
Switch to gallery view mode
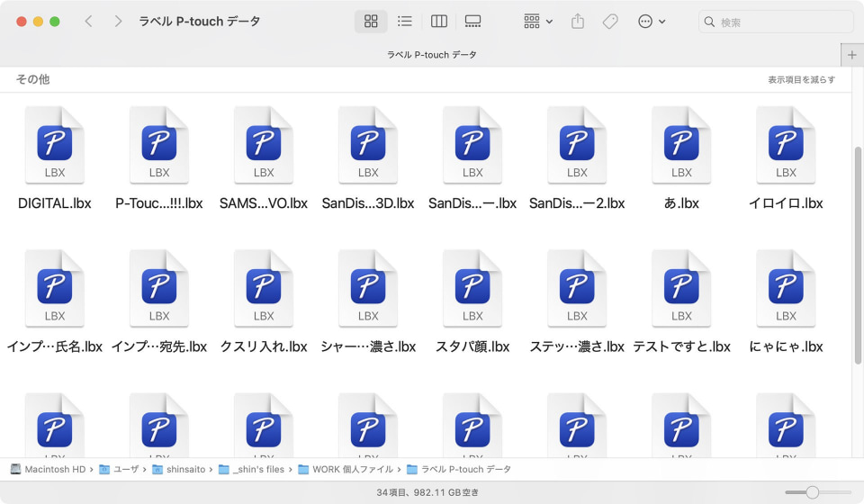[x=472, y=22]
